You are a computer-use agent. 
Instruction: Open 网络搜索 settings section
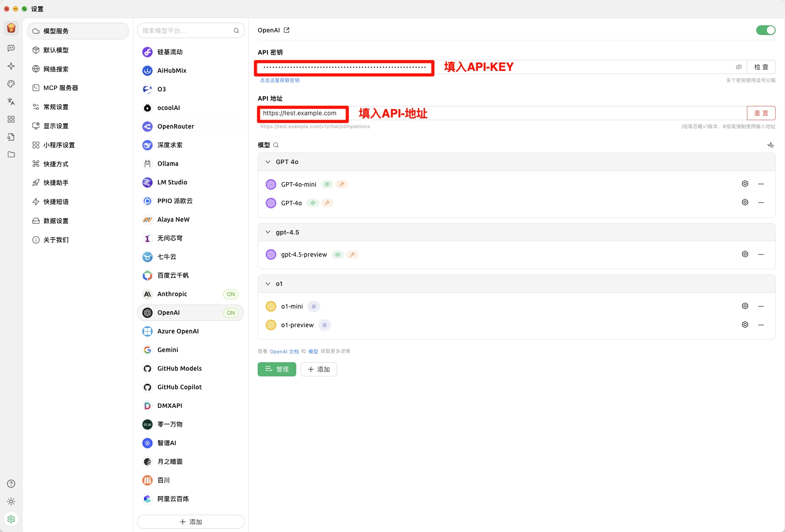pos(78,69)
